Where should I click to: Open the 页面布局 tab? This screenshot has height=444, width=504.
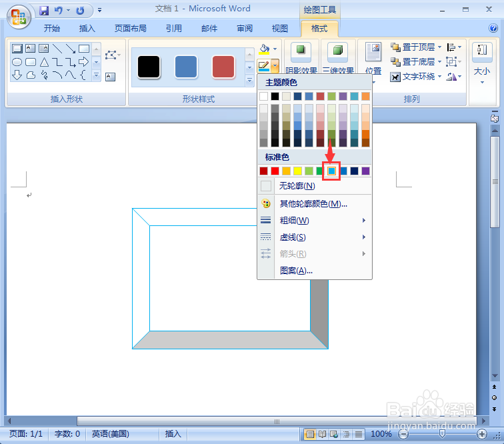tap(131, 28)
